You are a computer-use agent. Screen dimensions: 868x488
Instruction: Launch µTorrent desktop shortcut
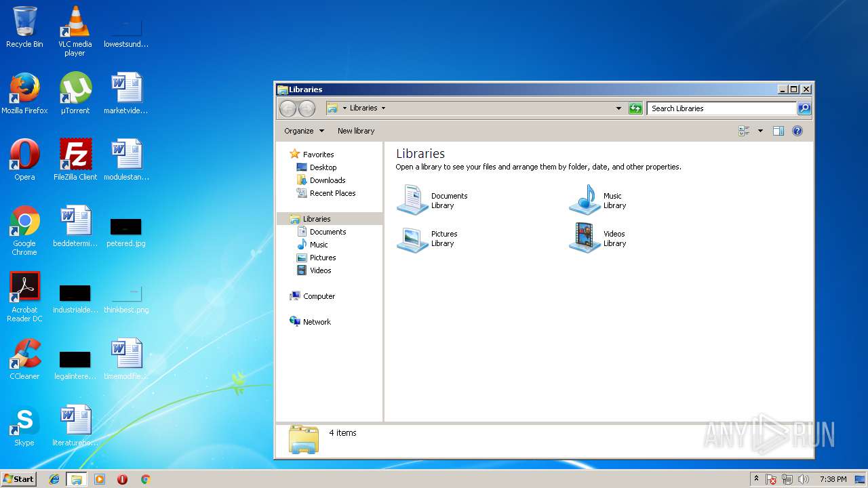(x=75, y=94)
